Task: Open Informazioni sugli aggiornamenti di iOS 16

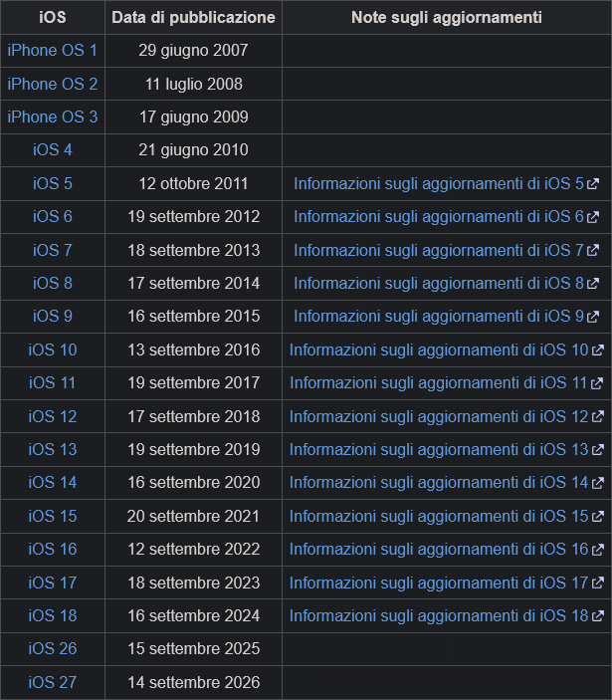Action: [447, 549]
